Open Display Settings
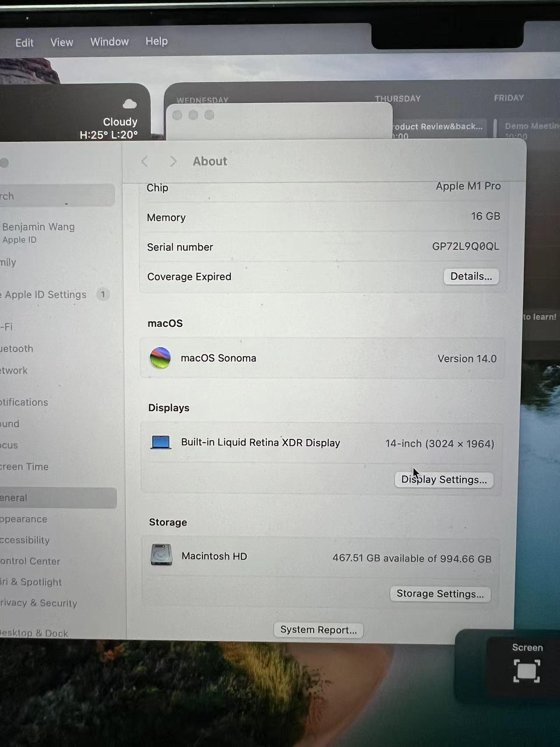 coord(444,480)
